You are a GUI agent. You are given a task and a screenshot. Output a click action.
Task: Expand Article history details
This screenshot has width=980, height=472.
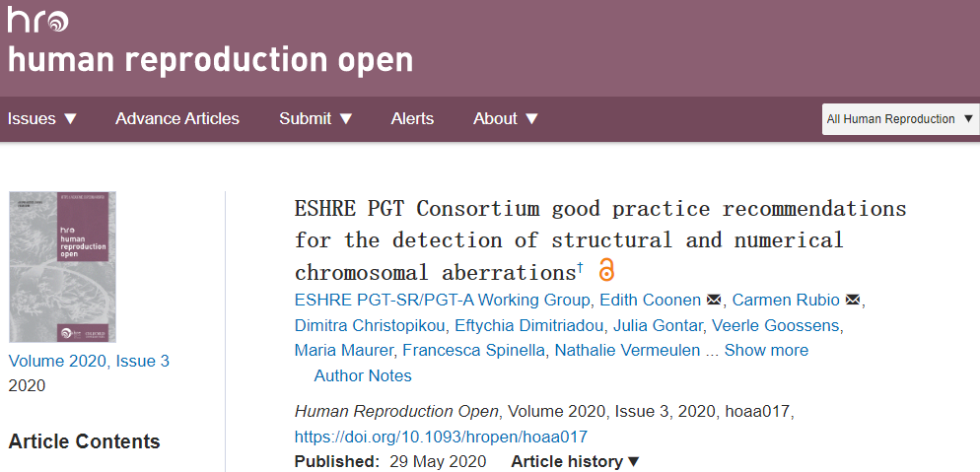click(576, 461)
